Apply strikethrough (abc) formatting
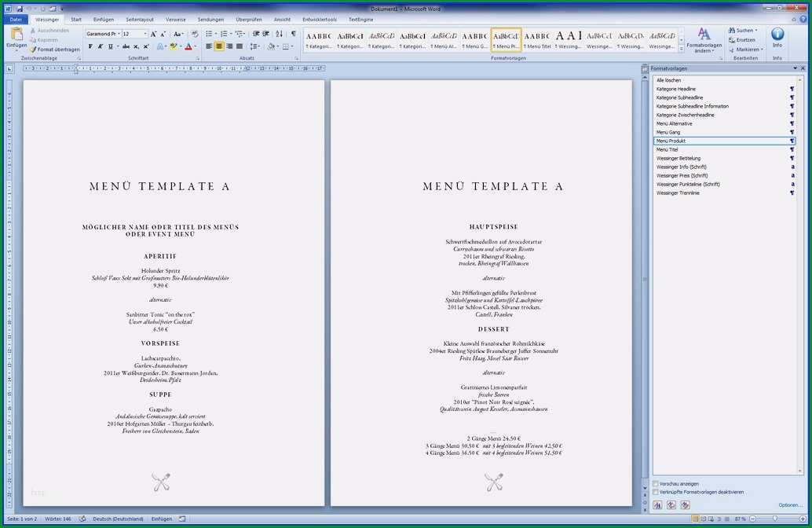The width and height of the screenshot is (812, 528). (x=126, y=46)
